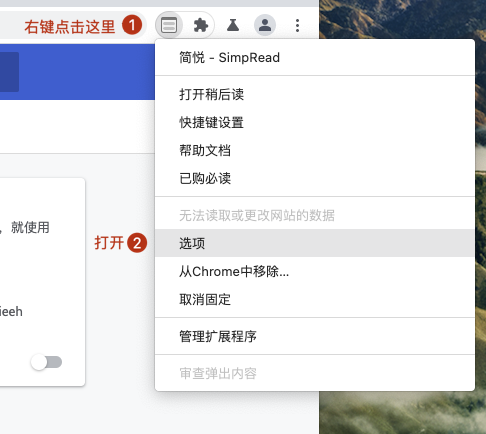Select 取消固定 to unpin the extension

click(x=315, y=299)
